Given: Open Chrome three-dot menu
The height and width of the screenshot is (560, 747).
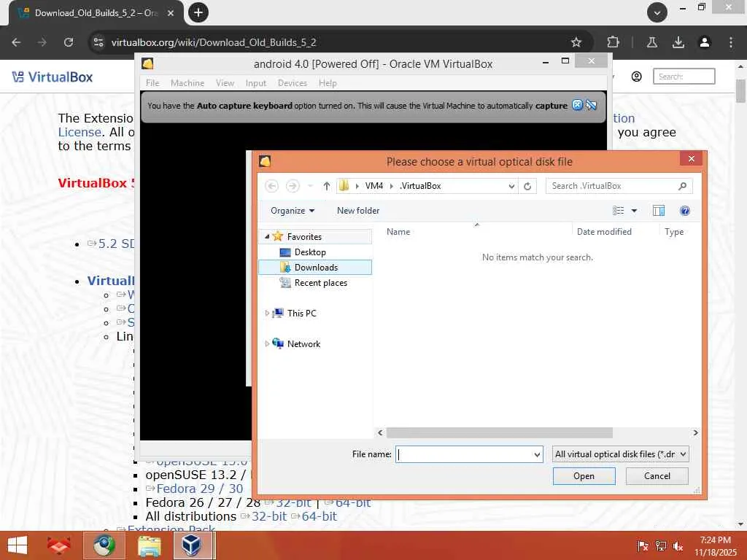Looking at the screenshot, I should [731, 42].
